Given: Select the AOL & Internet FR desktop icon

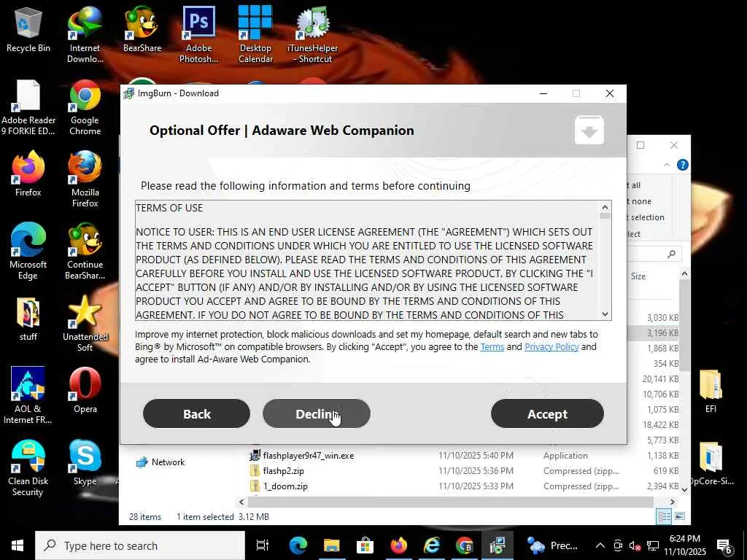Looking at the screenshot, I should click(x=28, y=395).
